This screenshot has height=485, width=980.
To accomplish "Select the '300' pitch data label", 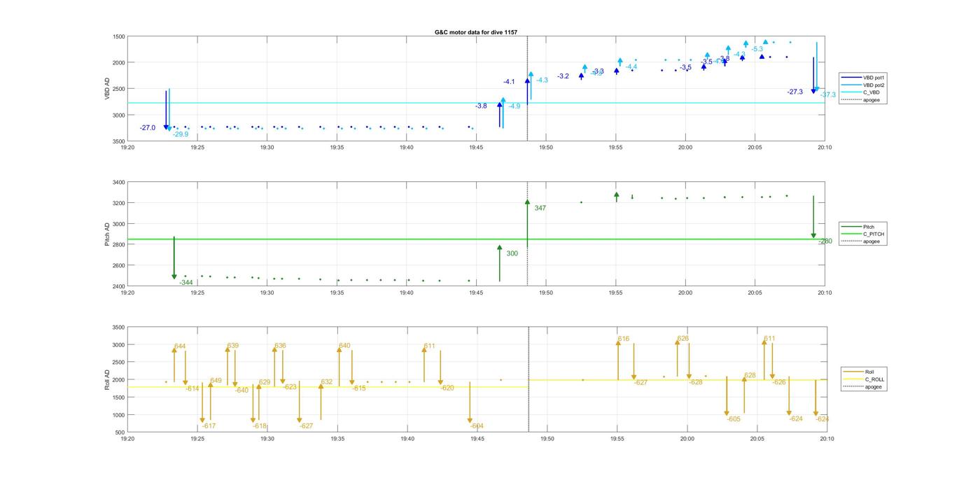I will coord(512,253).
